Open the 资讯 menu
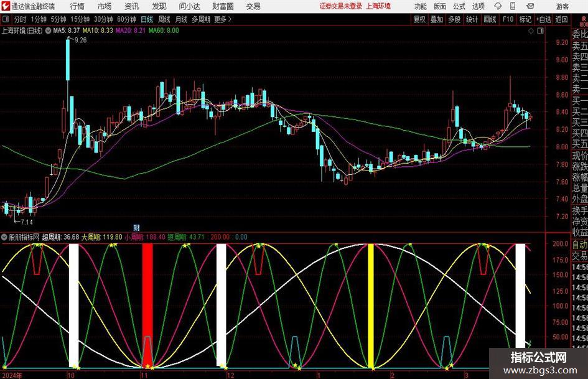 tap(132, 6)
